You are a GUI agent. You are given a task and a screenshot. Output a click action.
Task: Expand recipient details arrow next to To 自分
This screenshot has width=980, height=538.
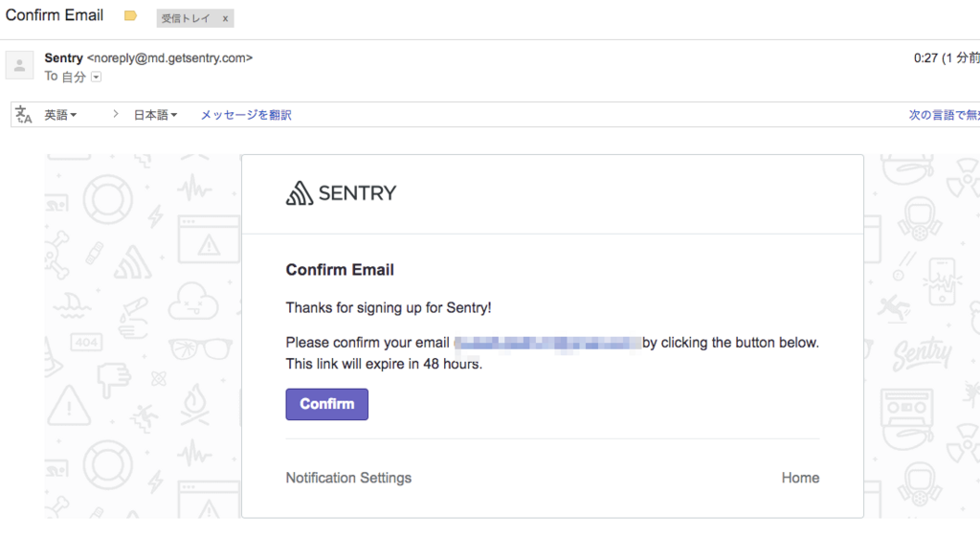97,77
